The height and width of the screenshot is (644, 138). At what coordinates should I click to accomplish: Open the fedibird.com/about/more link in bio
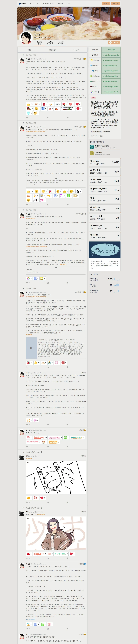pos(108,126)
